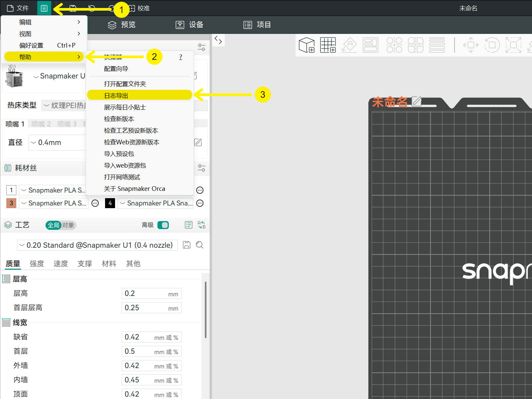Select 日志导出 in the help submenu
This screenshot has height=399, width=532.
(x=140, y=95)
